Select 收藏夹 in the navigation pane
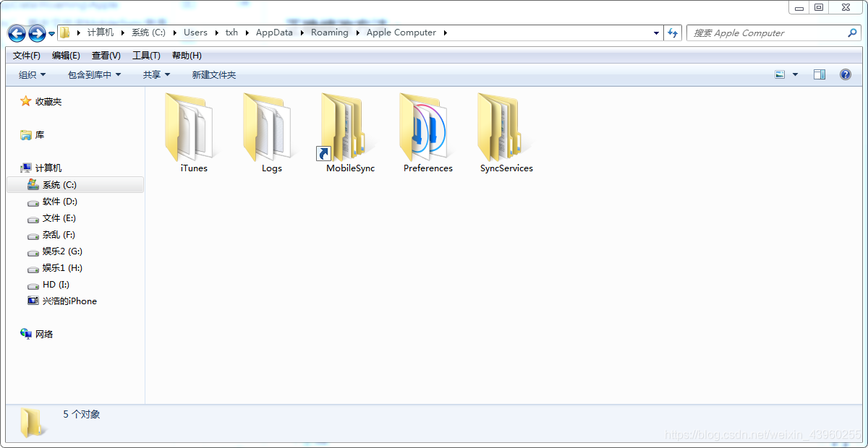The width and height of the screenshot is (868, 448). click(41, 102)
